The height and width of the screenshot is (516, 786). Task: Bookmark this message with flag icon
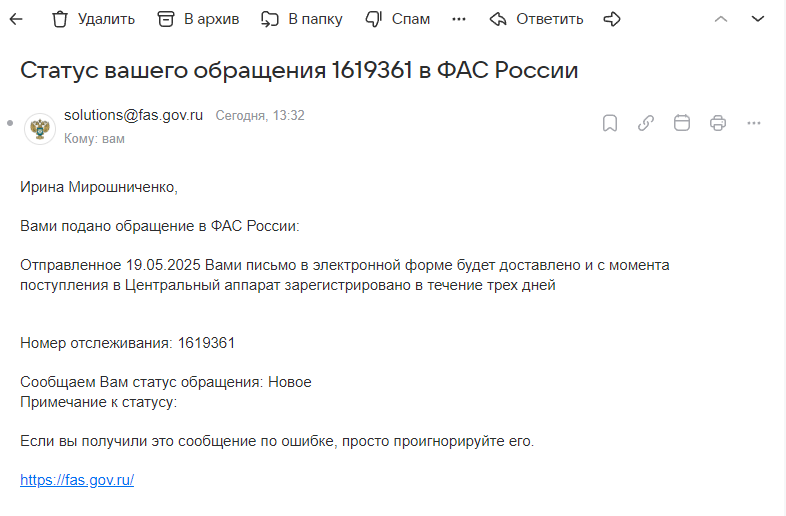(x=610, y=123)
